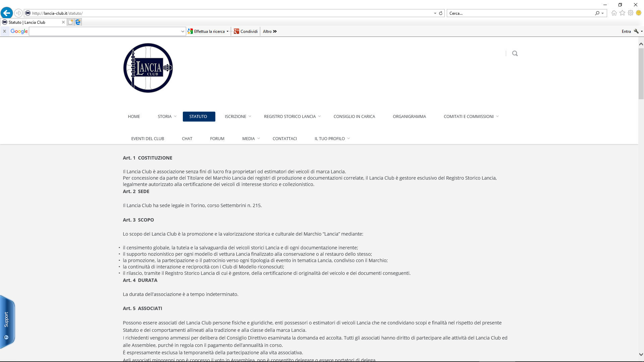Screen dimensions: 644x362
Task: Click the browser forward arrow button
Action: [x=18, y=13]
